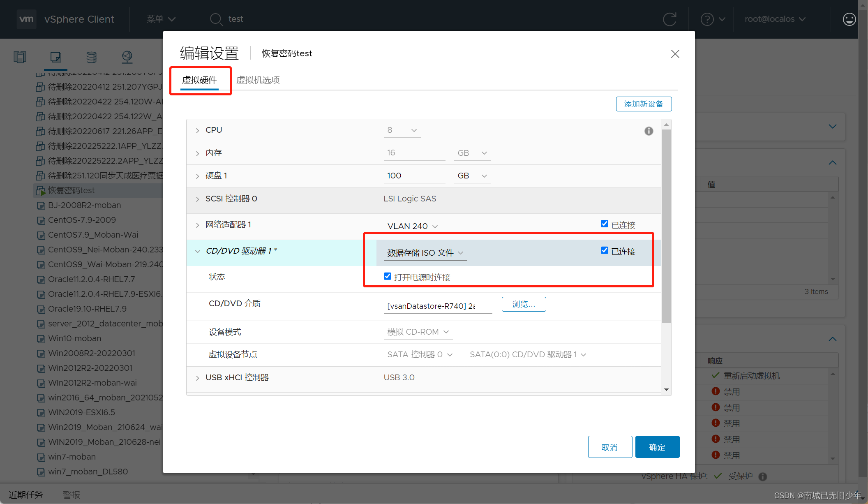
Task: Open the Hosts and Clusters view icon
Action: 20,57
